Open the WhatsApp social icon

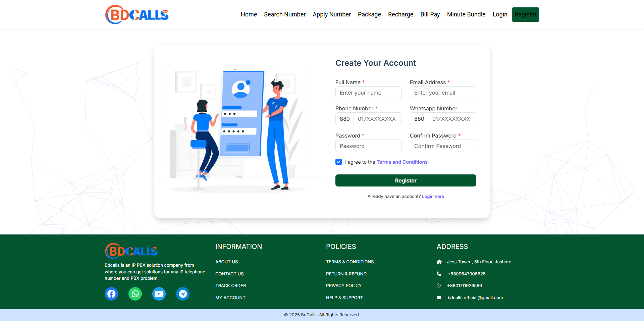135,294
